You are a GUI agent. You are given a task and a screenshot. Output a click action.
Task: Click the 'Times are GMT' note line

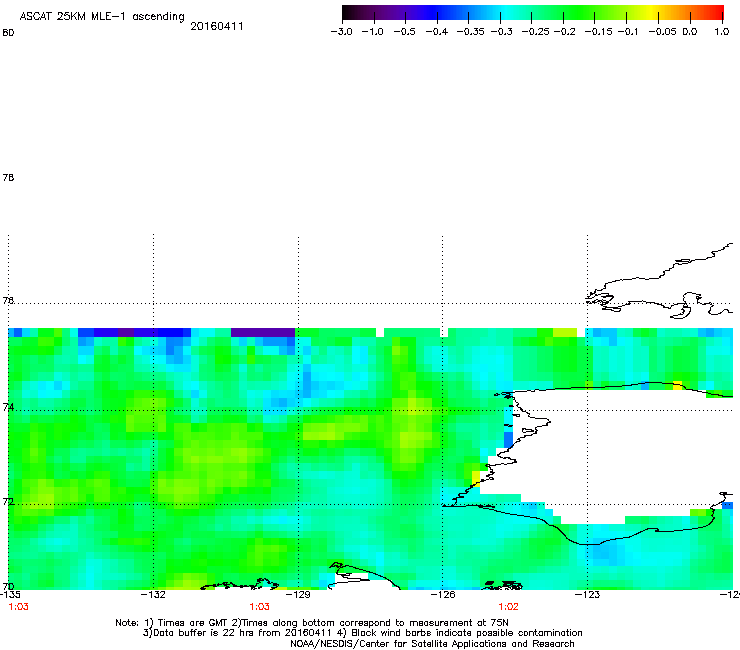tap(312, 623)
